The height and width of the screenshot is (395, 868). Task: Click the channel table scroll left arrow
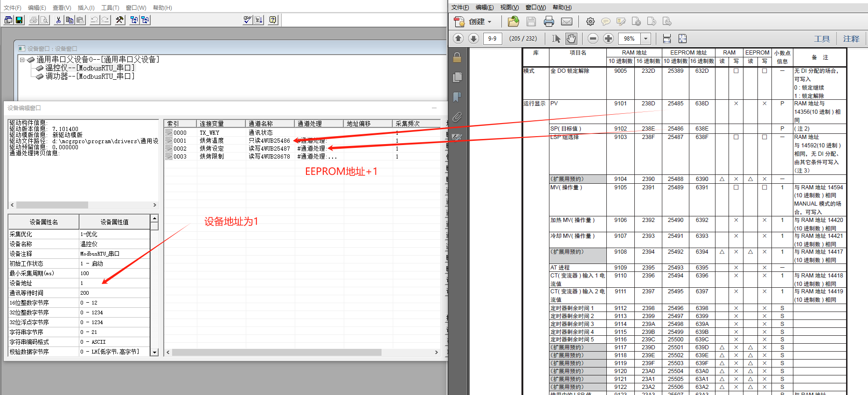point(168,352)
